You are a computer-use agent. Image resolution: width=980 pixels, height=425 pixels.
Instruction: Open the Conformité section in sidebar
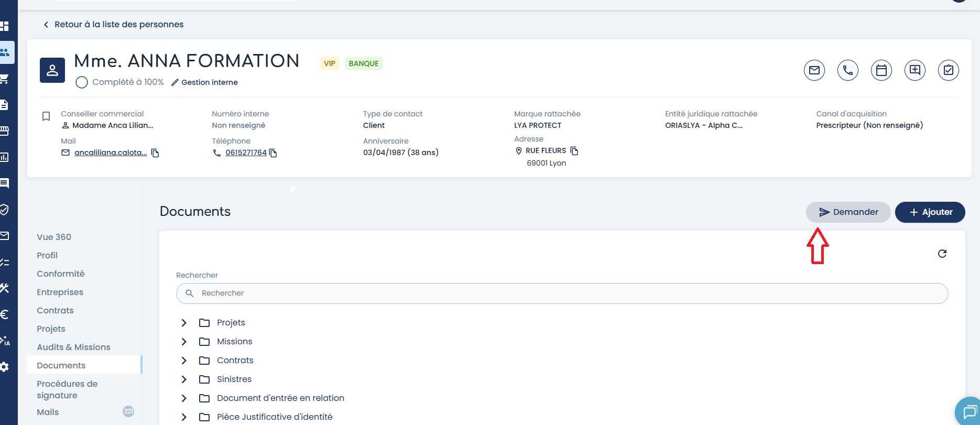pos(60,274)
